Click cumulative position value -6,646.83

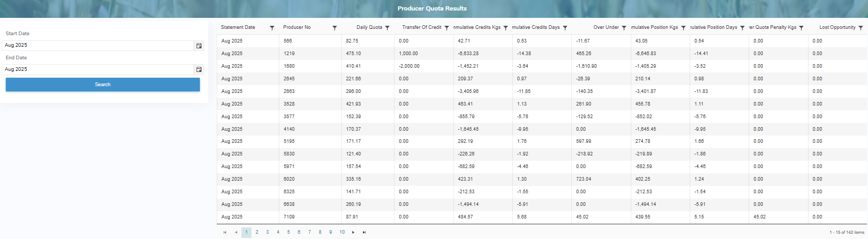[x=645, y=54]
